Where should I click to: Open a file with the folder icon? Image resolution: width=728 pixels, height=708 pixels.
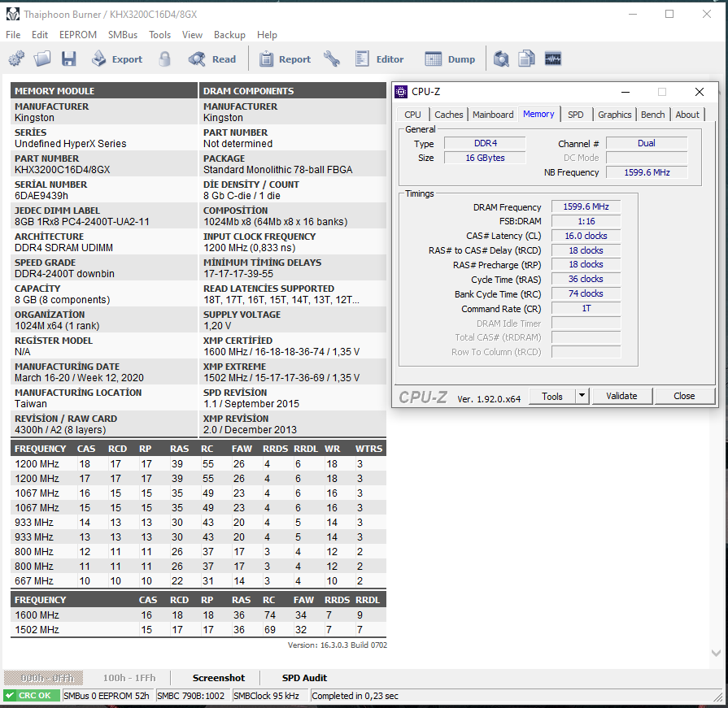point(42,59)
